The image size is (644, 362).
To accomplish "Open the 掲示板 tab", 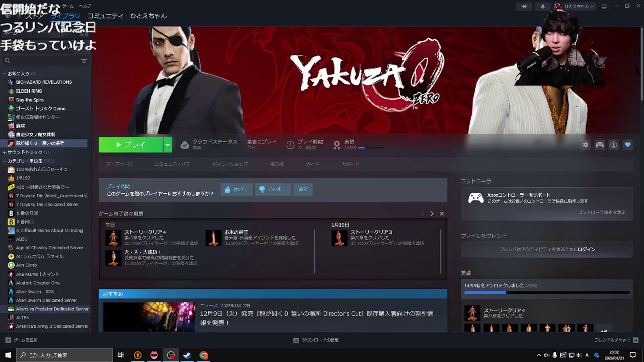I will point(277,164).
